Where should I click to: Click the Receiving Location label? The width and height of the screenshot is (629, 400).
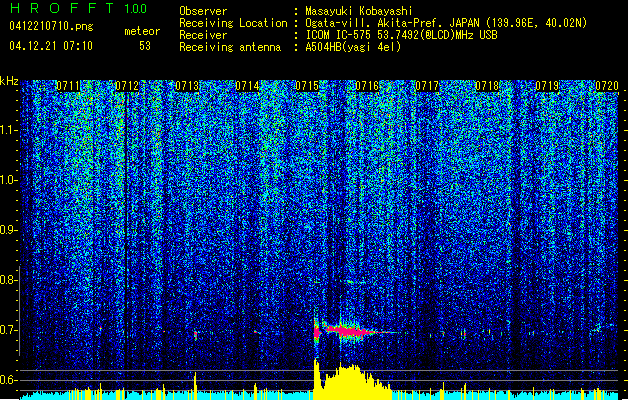(x=233, y=23)
